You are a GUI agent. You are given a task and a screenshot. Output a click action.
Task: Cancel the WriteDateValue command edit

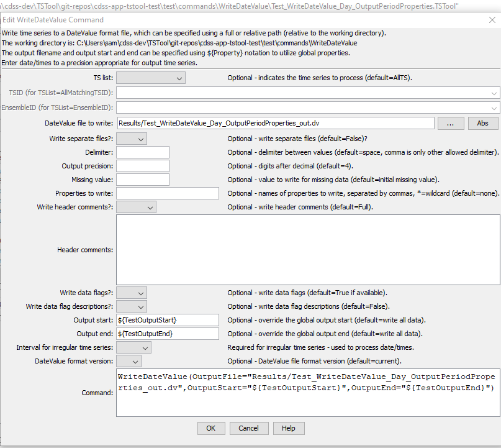tap(249, 429)
